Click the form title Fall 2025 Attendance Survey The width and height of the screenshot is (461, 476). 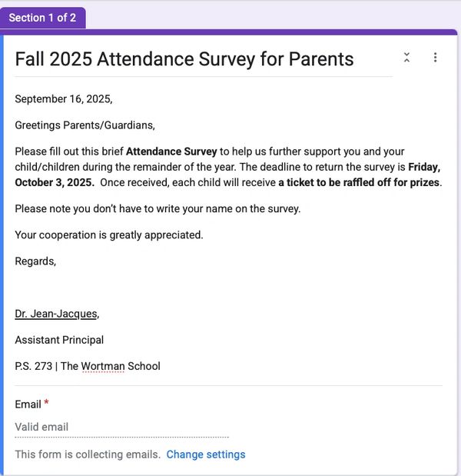coord(184,59)
